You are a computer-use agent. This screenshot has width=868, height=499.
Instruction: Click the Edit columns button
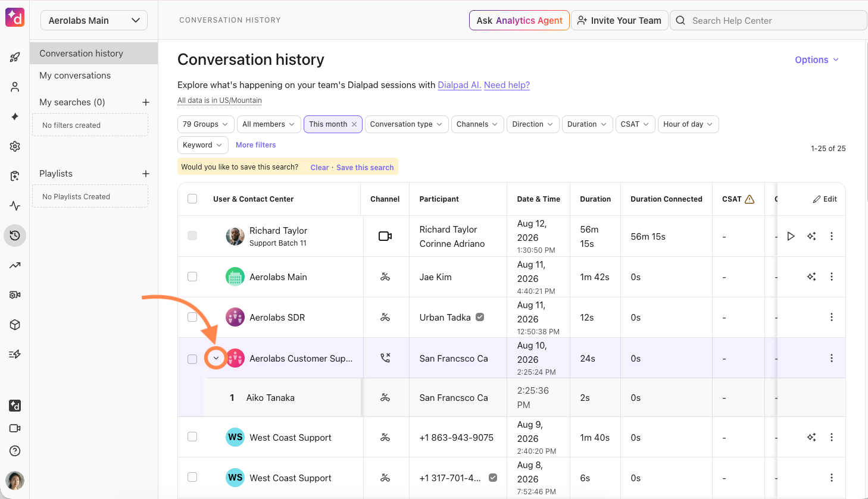(825, 199)
